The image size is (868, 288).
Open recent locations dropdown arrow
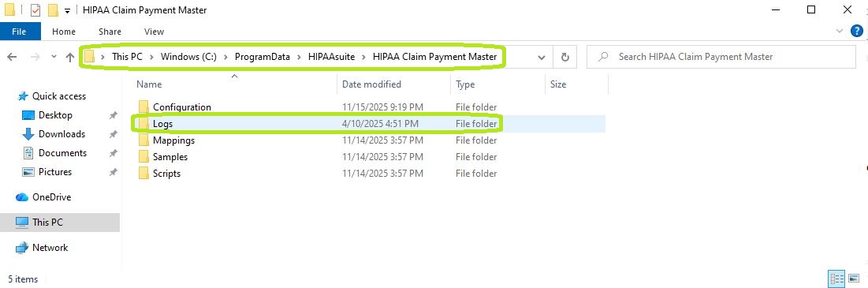54,57
